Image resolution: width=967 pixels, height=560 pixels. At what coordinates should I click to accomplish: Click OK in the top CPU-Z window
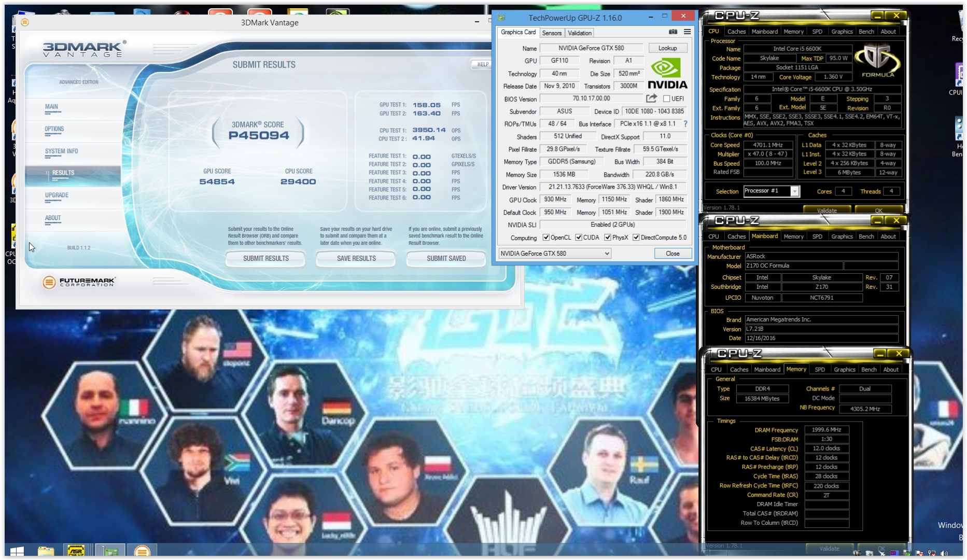click(878, 211)
